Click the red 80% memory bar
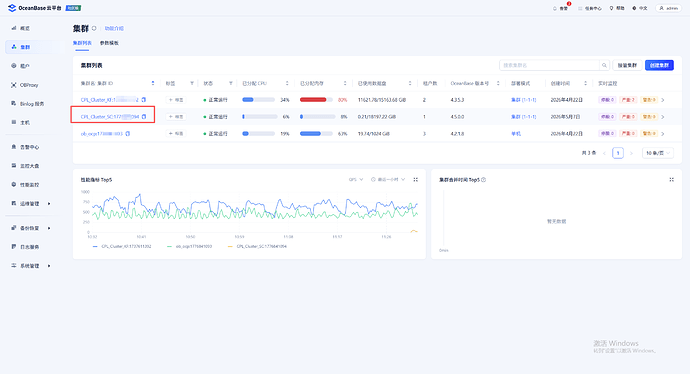 316,100
